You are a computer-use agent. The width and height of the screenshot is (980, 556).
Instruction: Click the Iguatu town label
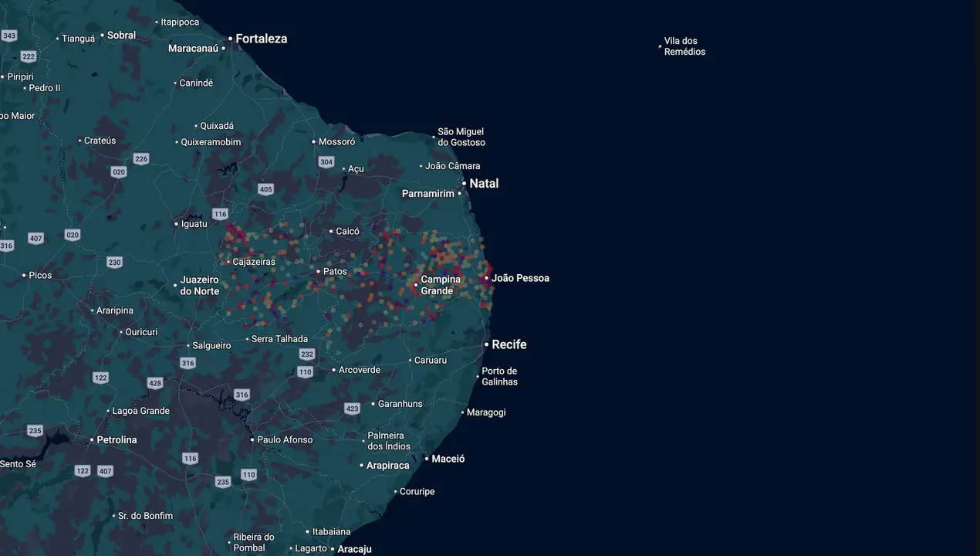click(x=194, y=224)
